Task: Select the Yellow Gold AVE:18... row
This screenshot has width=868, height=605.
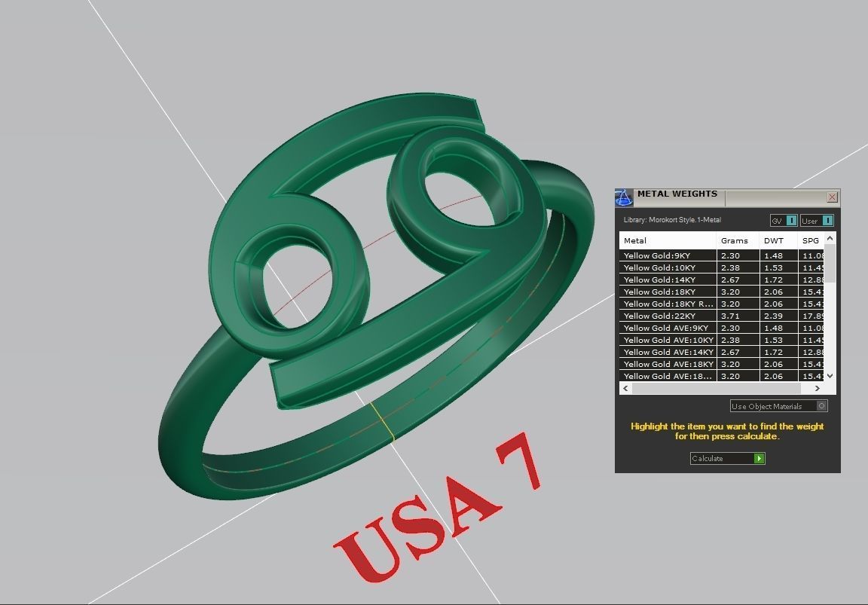Action: pos(721,377)
